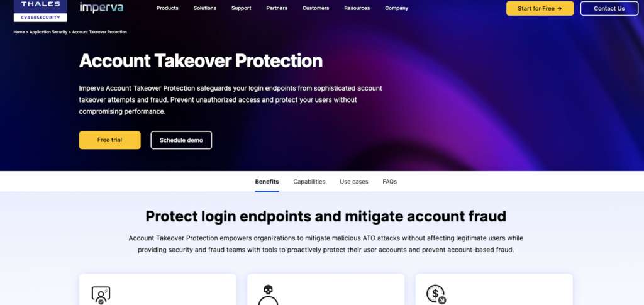The height and width of the screenshot is (305, 644).
Task: Click the Contact Us button
Action: 609,8
